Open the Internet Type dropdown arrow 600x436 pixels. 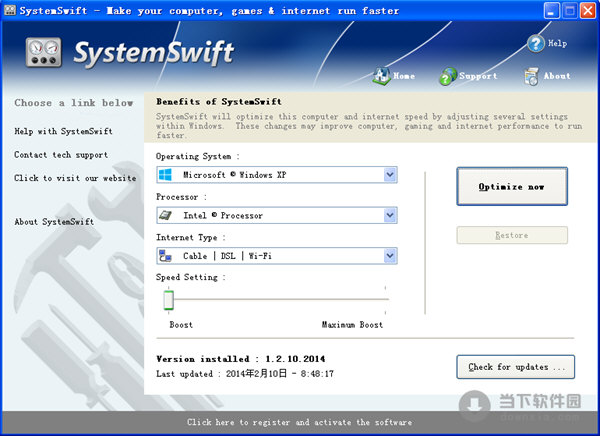(390, 256)
